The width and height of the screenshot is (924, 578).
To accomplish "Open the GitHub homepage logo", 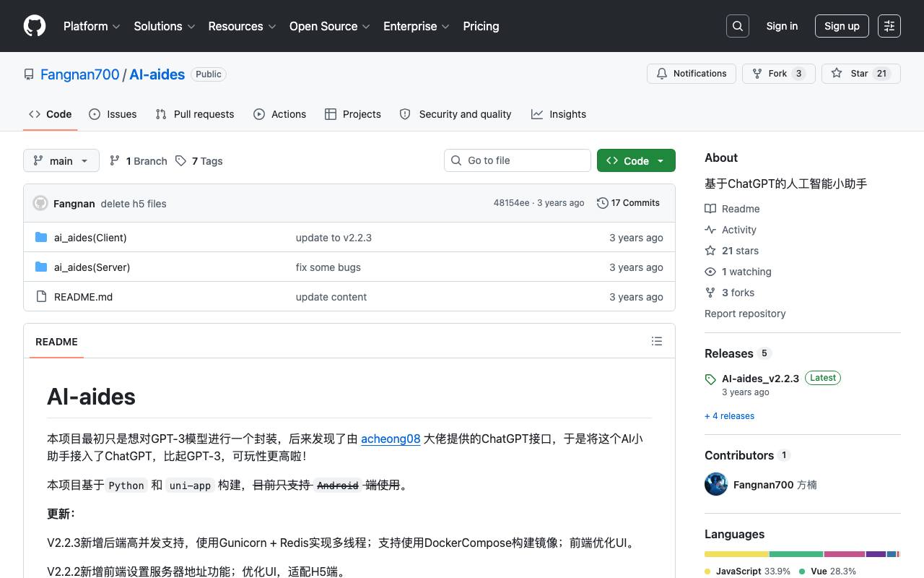I will (35, 26).
